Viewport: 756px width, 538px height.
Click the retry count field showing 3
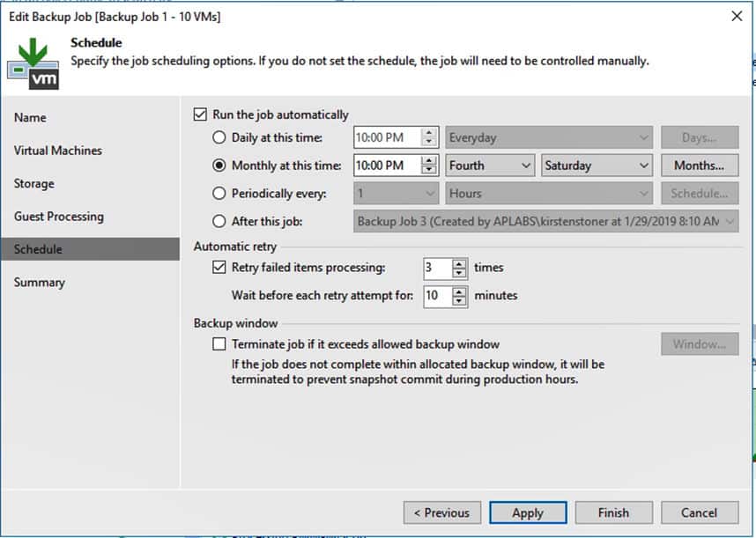click(438, 269)
